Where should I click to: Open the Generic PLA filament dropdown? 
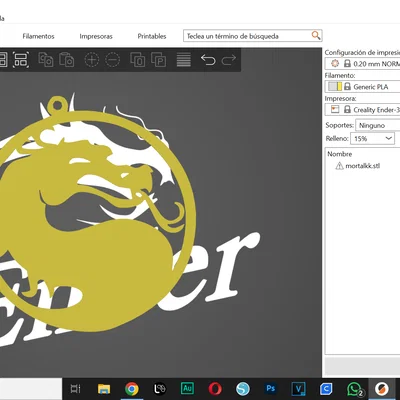point(362,87)
